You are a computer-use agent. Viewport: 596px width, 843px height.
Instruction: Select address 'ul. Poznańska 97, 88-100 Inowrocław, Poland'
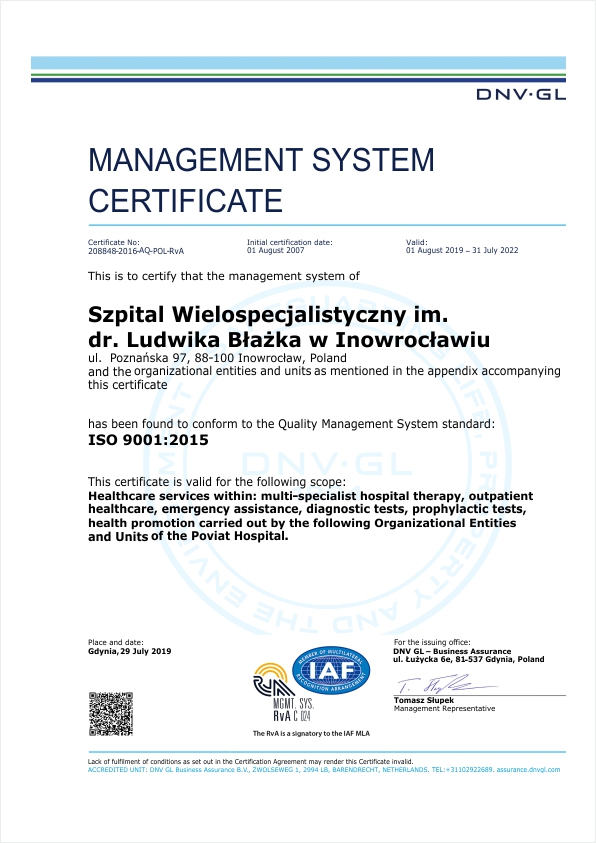point(217,358)
